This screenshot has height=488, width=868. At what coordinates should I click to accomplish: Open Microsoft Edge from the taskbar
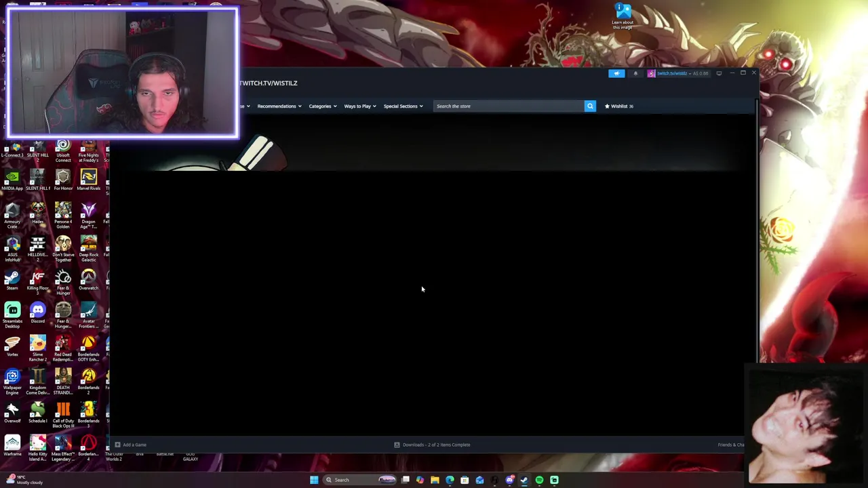point(450,480)
